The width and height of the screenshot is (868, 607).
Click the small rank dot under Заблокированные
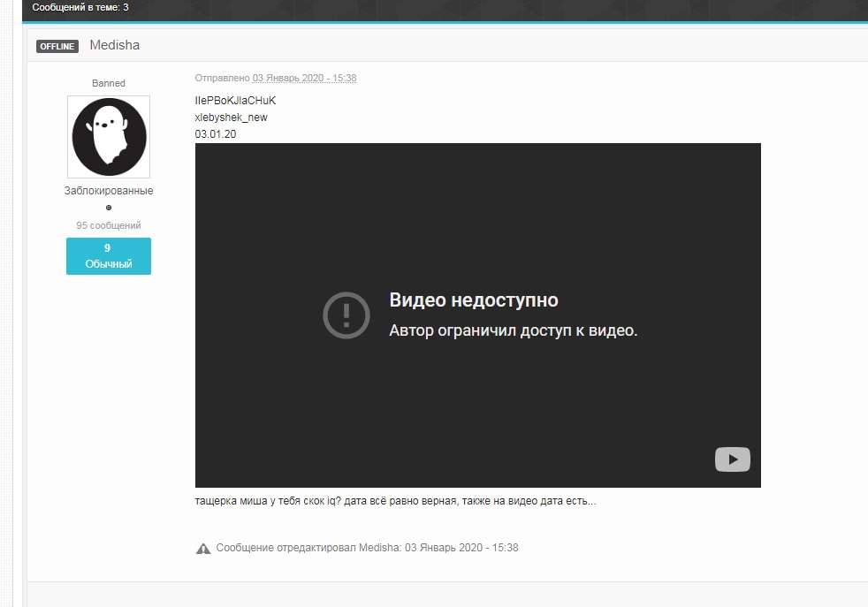click(x=109, y=208)
